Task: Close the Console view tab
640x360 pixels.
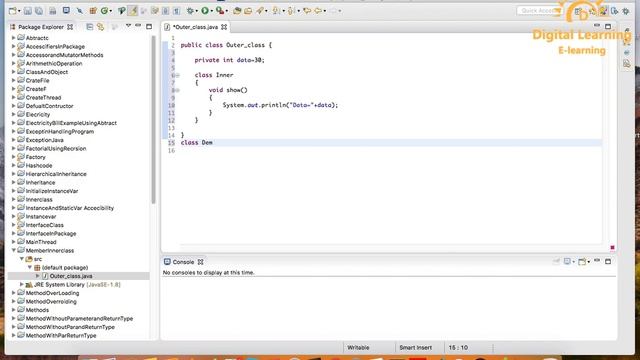Action: (x=200, y=262)
